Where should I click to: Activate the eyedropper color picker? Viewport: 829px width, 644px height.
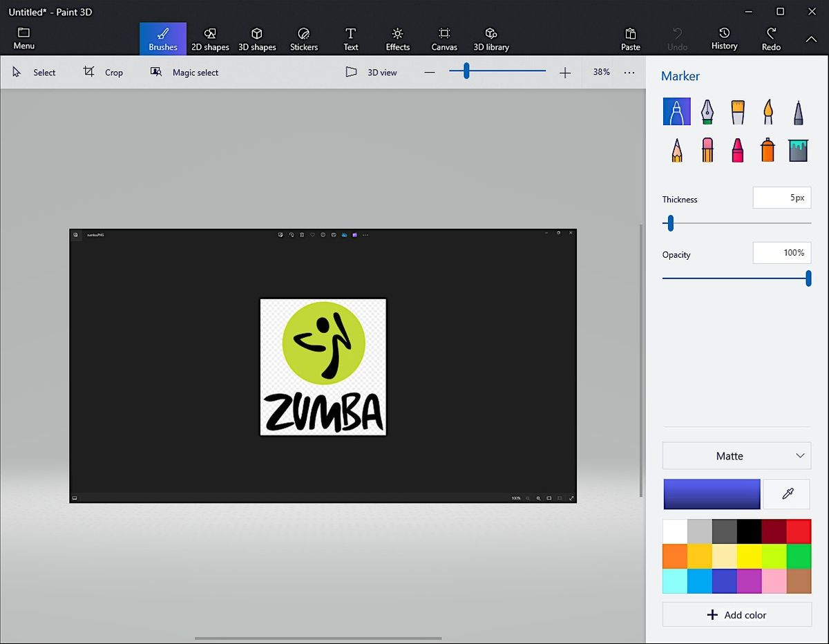tap(787, 494)
